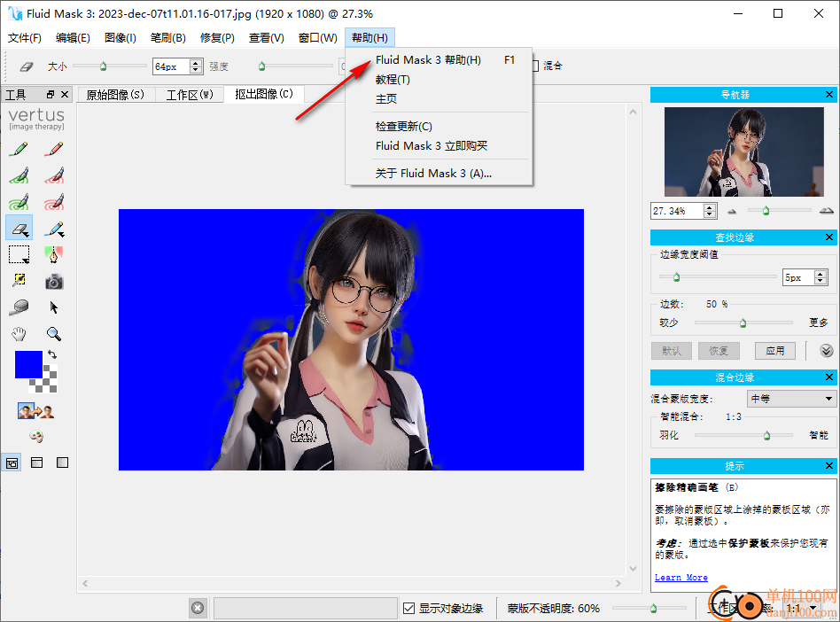Switch to first screen layout mode icon
The width and height of the screenshot is (840, 622).
pos(12,463)
